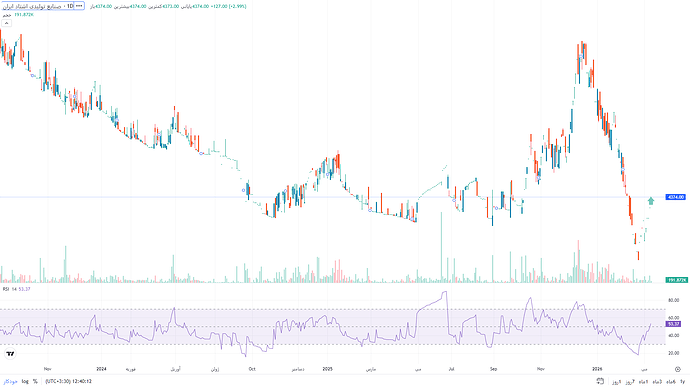Click the 53.37 RSI value label on axis
The image size is (690, 388).
(x=674, y=324)
